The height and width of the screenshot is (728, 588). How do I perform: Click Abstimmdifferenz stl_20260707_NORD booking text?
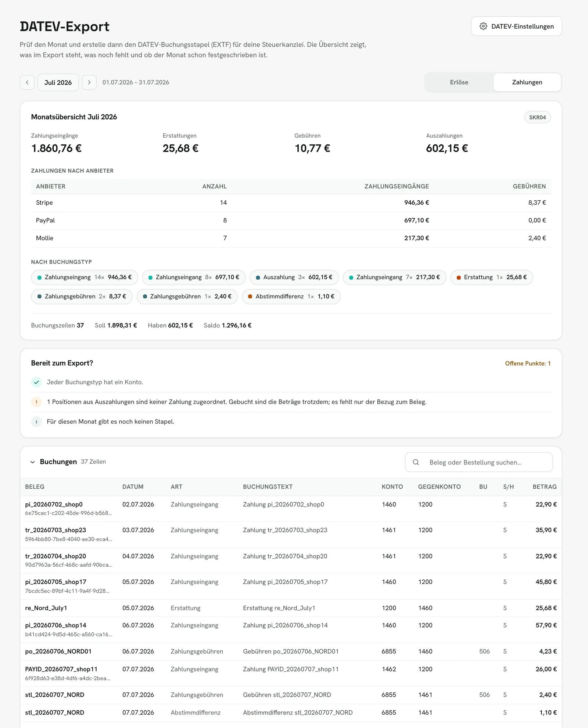298,713
